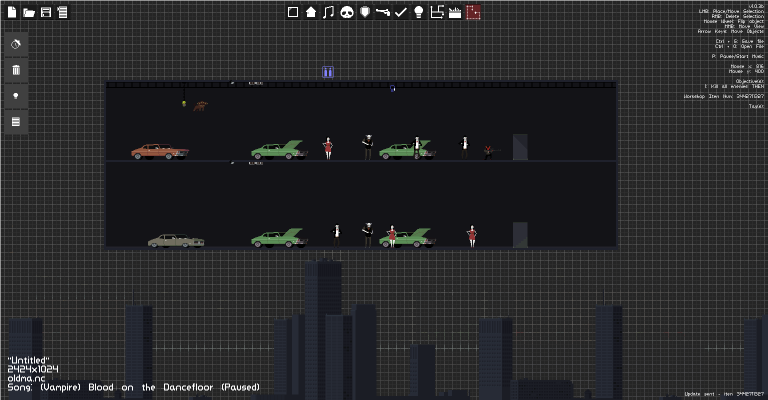Select the lightbulb tool in top toolbar
The image size is (768, 400).
(419, 12)
